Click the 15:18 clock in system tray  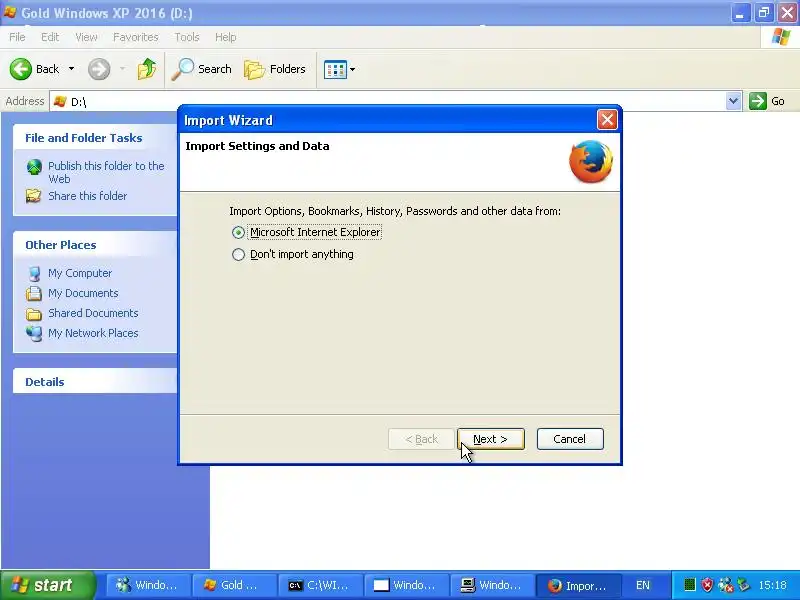pos(772,585)
